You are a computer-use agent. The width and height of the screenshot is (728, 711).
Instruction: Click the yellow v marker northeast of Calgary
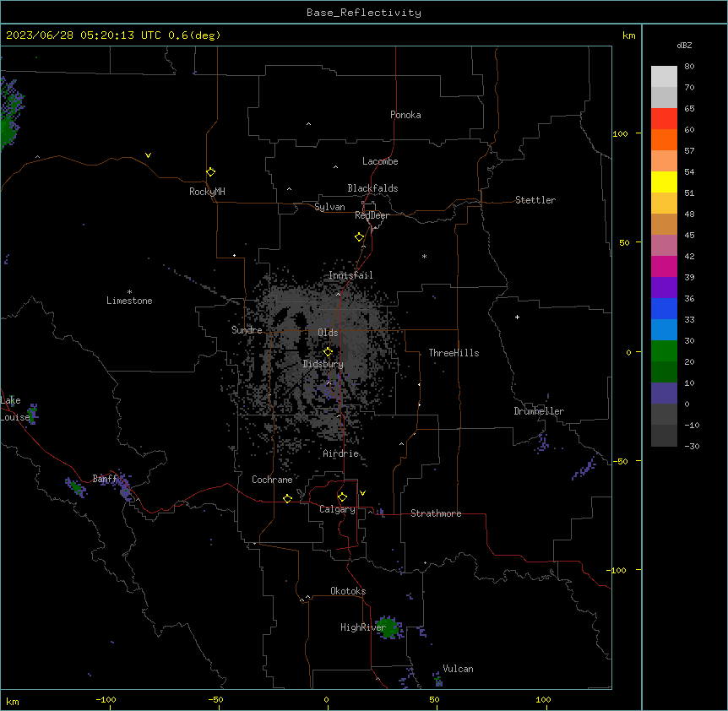click(362, 493)
